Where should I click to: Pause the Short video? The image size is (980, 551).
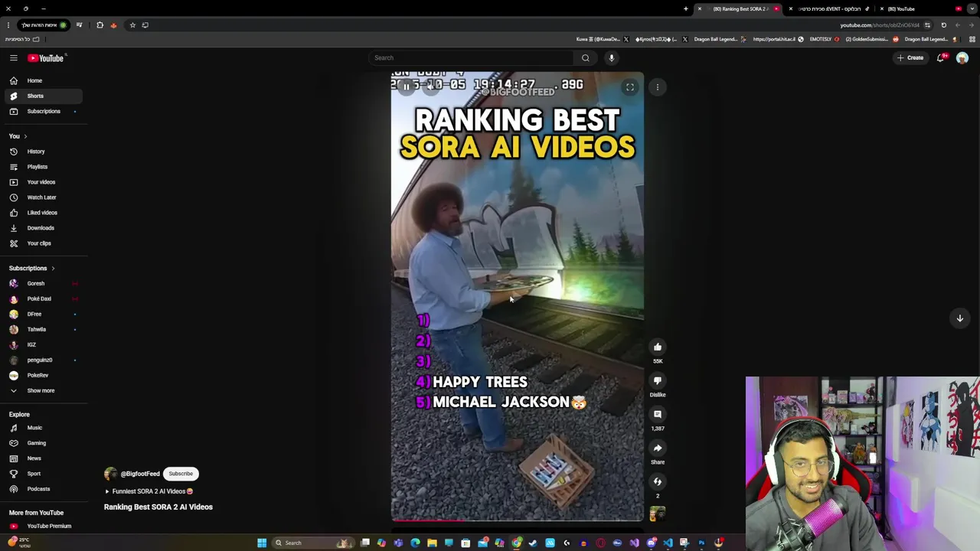407,87
